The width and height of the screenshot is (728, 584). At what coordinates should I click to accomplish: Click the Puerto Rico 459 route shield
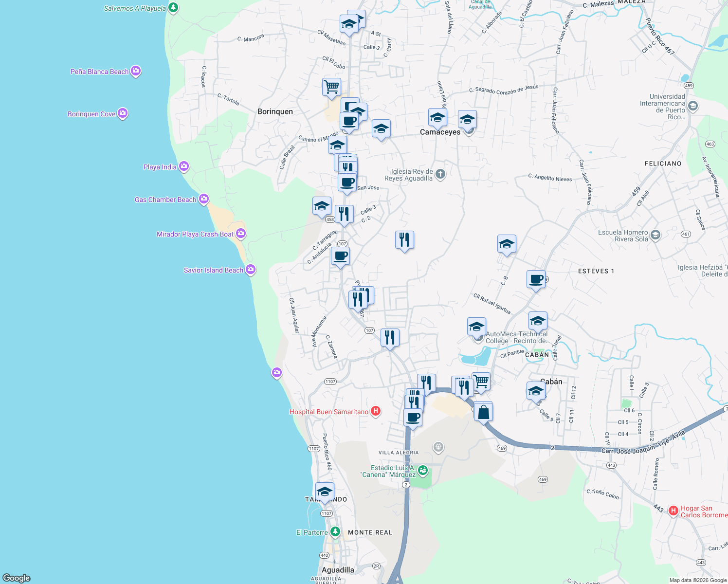689,85
